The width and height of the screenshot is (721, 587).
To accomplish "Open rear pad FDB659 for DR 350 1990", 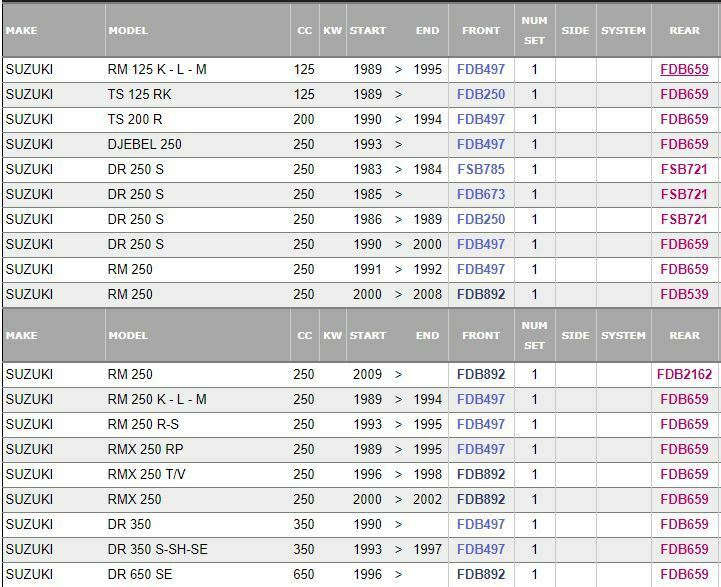I will (x=684, y=524).
